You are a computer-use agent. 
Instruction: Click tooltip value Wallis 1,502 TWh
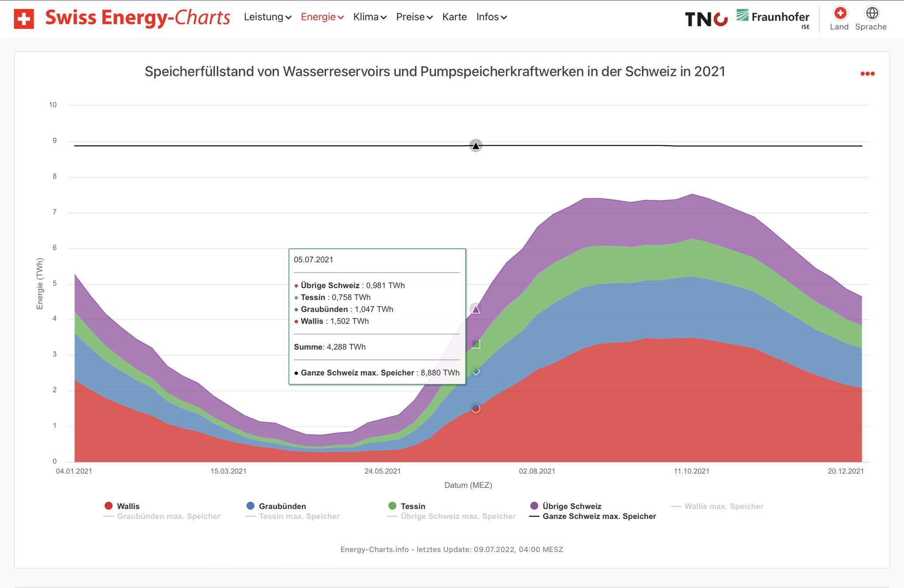[x=331, y=321]
